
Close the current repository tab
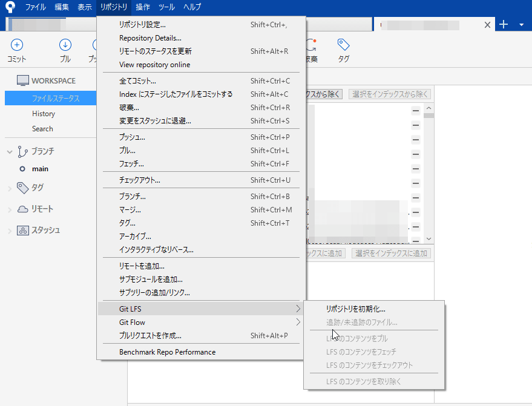point(488,25)
